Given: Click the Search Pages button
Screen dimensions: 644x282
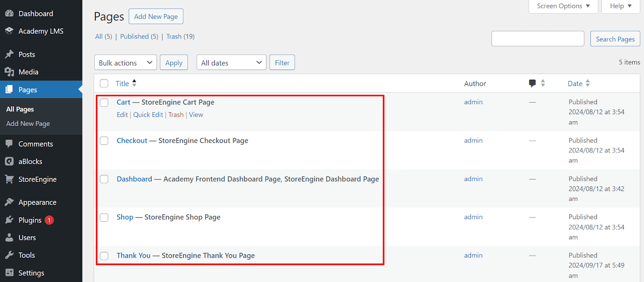Looking at the screenshot, I should 615,39.
